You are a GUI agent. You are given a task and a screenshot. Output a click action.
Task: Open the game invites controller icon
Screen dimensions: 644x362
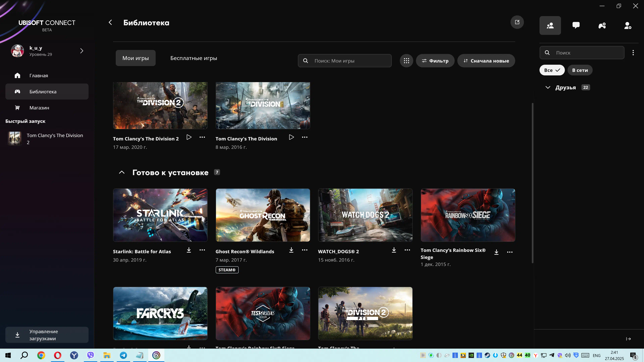click(602, 25)
